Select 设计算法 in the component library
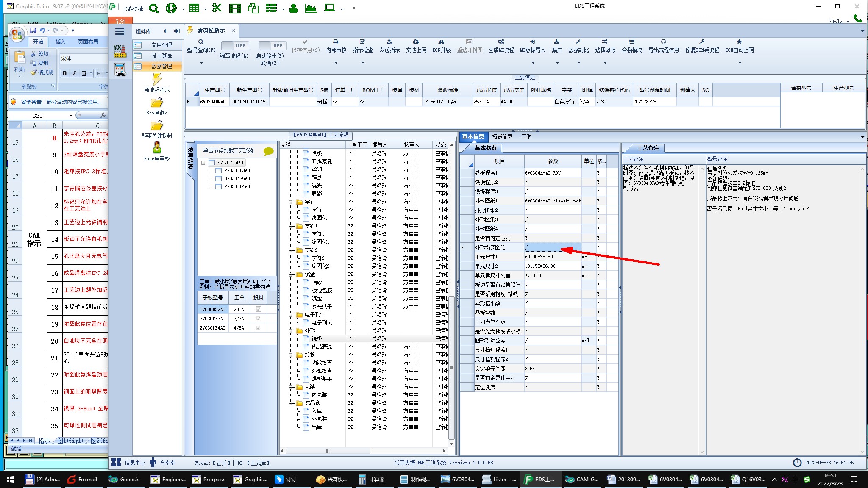 point(161,55)
